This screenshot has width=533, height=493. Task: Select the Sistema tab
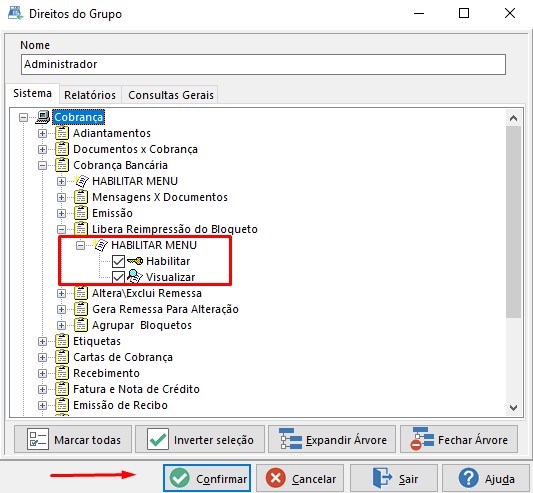point(33,93)
